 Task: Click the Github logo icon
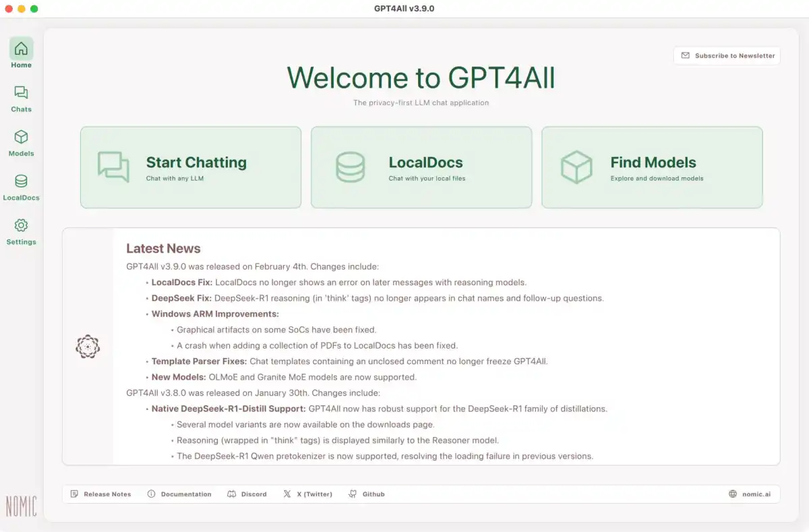[x=353, y=494]
